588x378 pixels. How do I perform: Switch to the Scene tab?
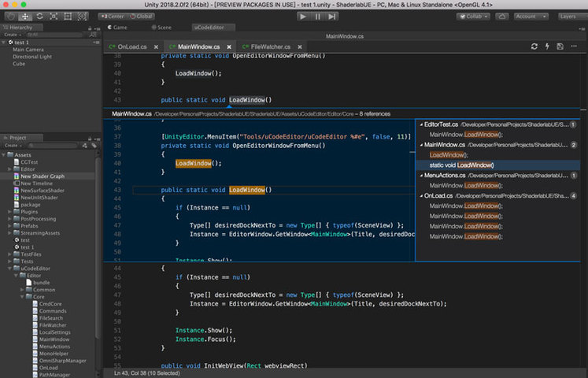click(161, 28)
